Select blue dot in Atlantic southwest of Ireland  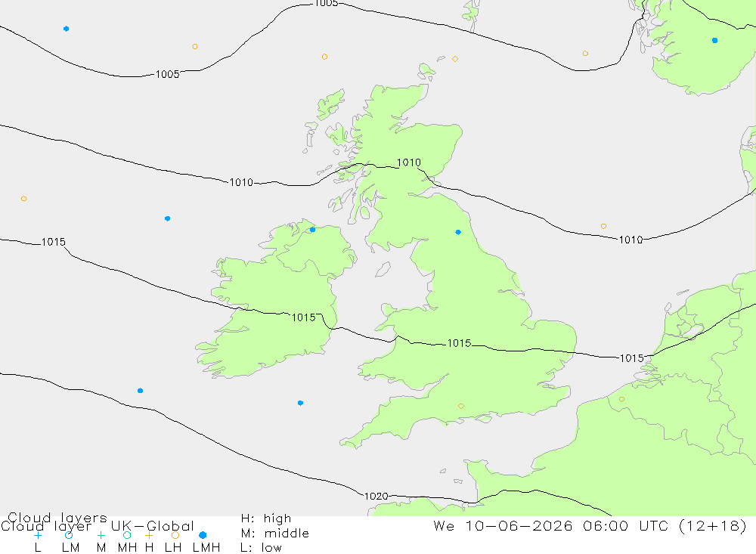140,391
